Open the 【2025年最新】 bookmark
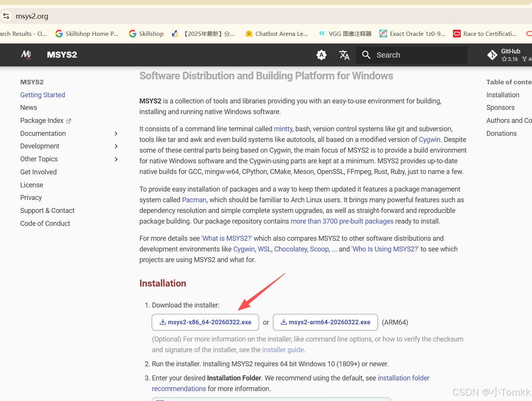This screenshot has height=401, width=532. [x=203, y=34]
